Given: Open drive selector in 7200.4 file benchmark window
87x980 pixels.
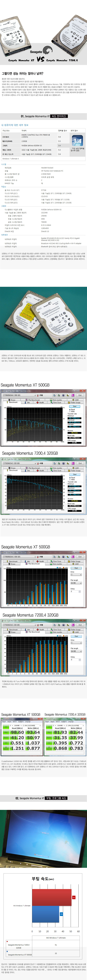Looking at the screenshot, I should (19, 625).
